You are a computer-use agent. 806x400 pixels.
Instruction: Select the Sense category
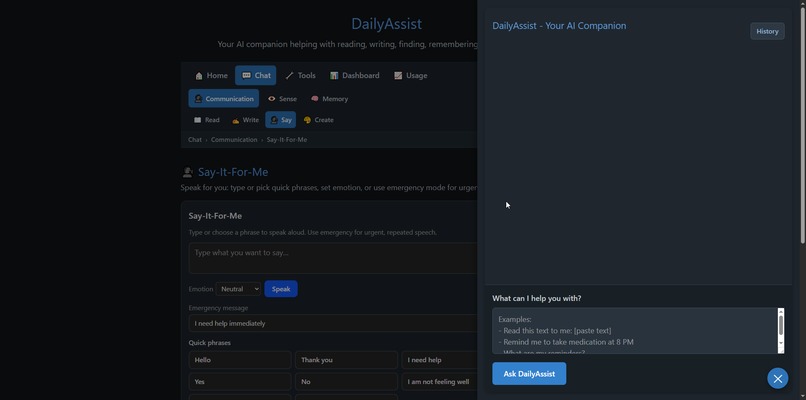pyautogui.click(x=282, y=99)
